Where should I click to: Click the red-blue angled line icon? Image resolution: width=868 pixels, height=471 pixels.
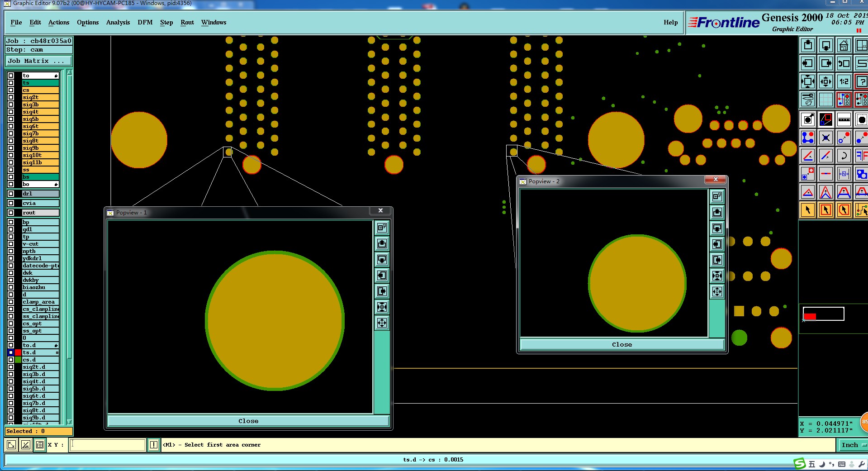pyautogui.click(x=826, y=156)
